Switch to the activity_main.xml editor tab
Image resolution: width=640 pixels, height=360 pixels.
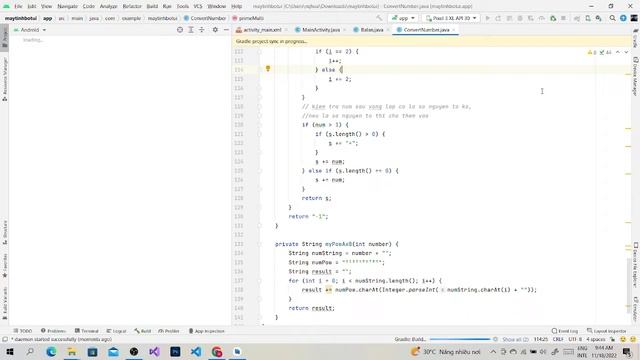(262, 30)
